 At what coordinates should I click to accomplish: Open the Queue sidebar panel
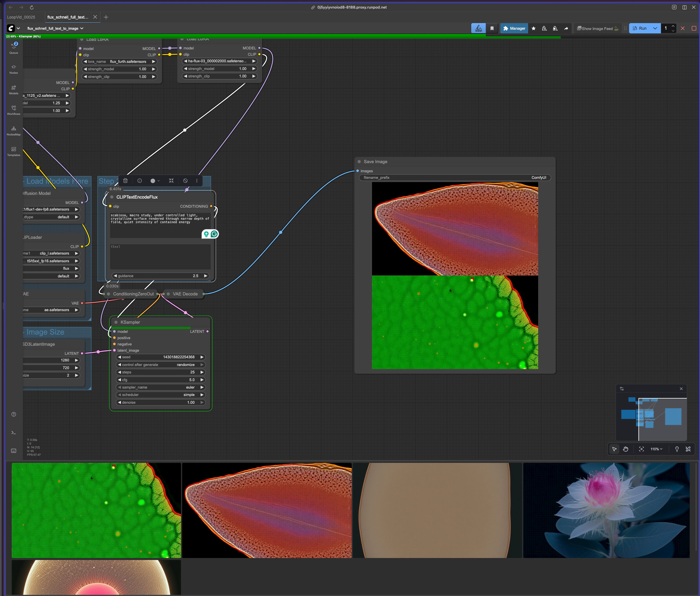pyautogui.click(x=14, y=48)
